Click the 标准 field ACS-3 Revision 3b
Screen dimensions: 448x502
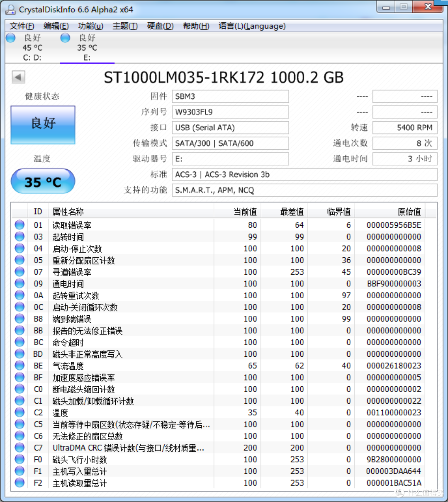304,174
